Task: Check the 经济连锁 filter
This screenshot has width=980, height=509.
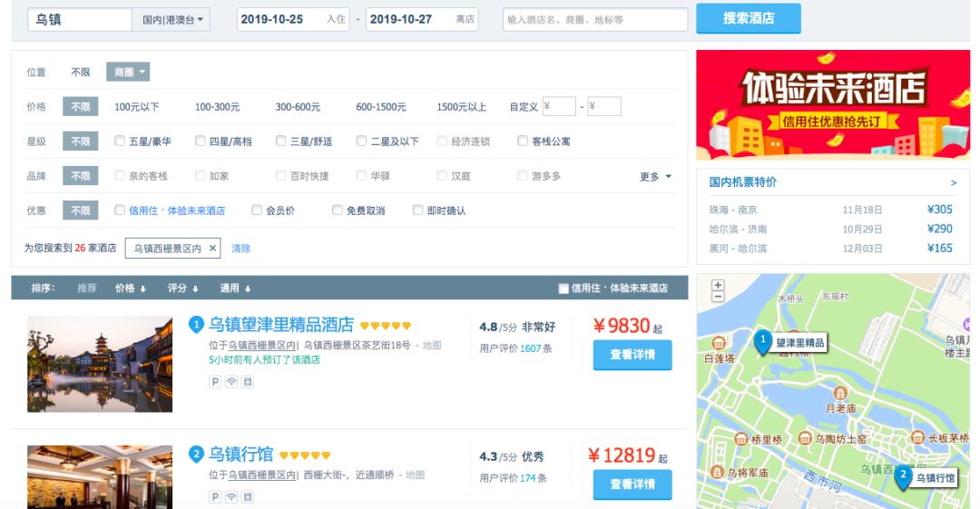Action: [442, 141]
